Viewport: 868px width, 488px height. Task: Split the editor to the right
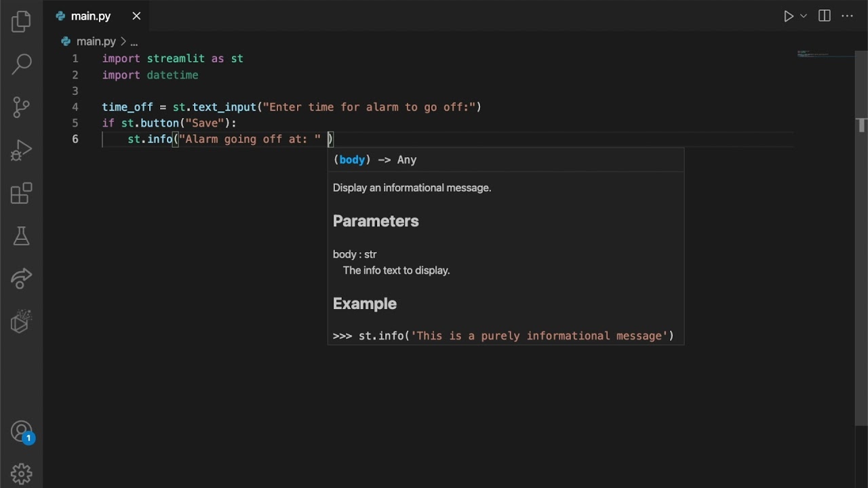(x=825, y=16)
